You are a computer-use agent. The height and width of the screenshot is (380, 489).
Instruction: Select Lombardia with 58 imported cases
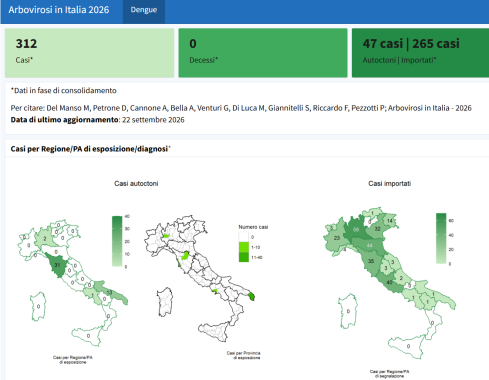[x=356, y=229]
